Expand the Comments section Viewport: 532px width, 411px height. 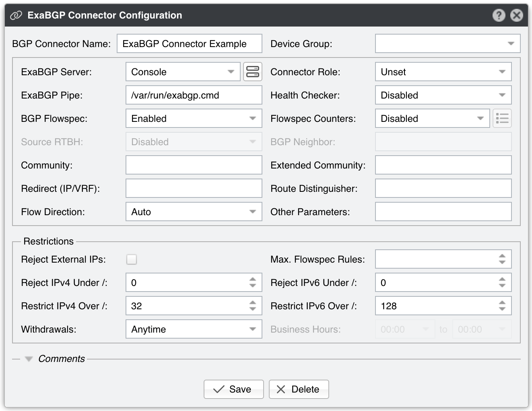click(29, 359)
